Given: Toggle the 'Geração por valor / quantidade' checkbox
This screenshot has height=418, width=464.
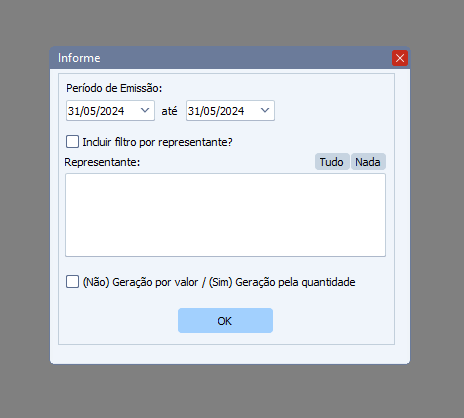Looking at the screenshot, I should click(x=72, y=282).
